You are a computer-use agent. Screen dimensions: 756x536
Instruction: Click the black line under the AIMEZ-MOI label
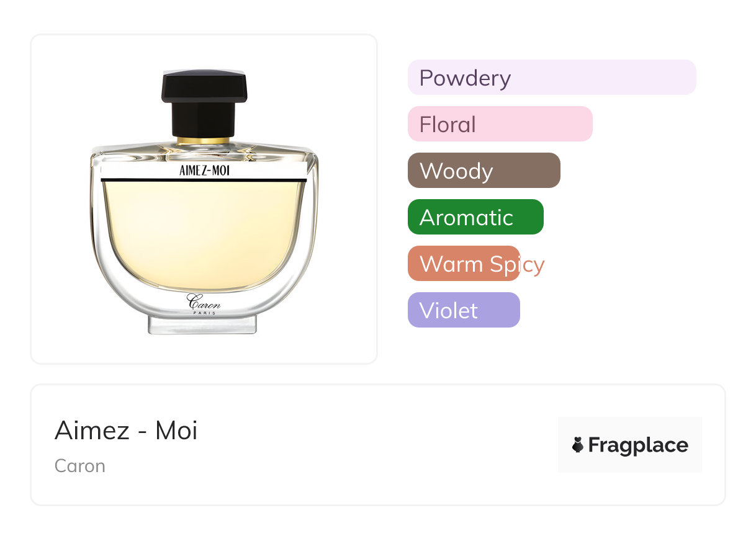[x=204, y=181]
